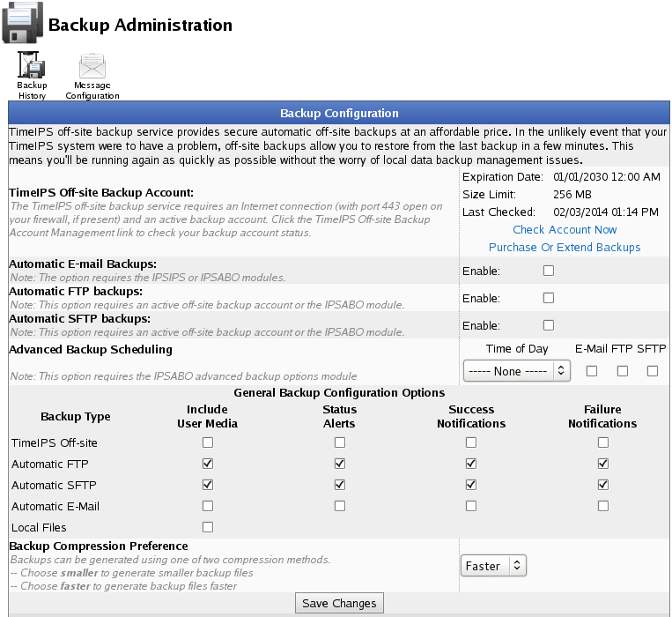The image size is (672, 617).
Task: Uncheck Failure Notifications for Automatic FTP
Action: coord(603,464)
